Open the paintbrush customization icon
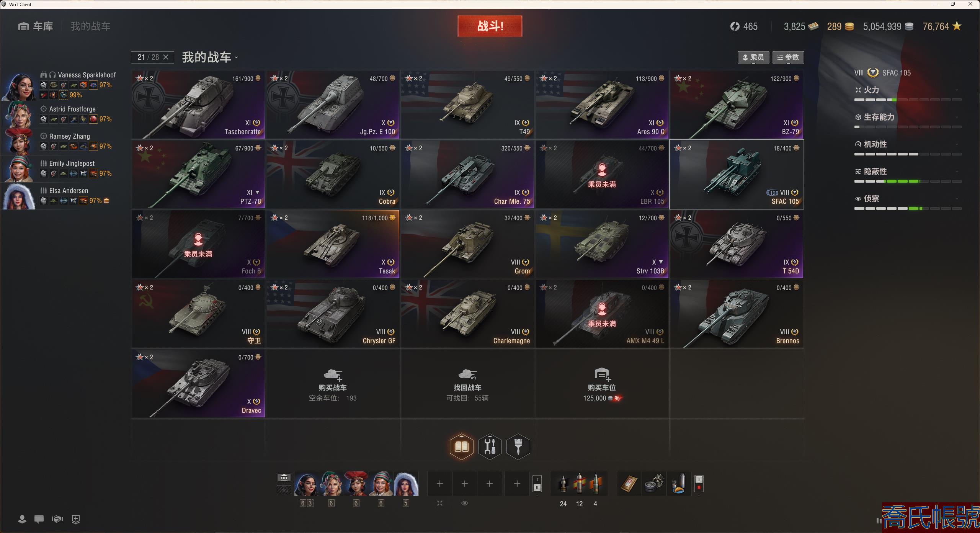The height and width of the screenshot is (533, 980). (518, 446)
